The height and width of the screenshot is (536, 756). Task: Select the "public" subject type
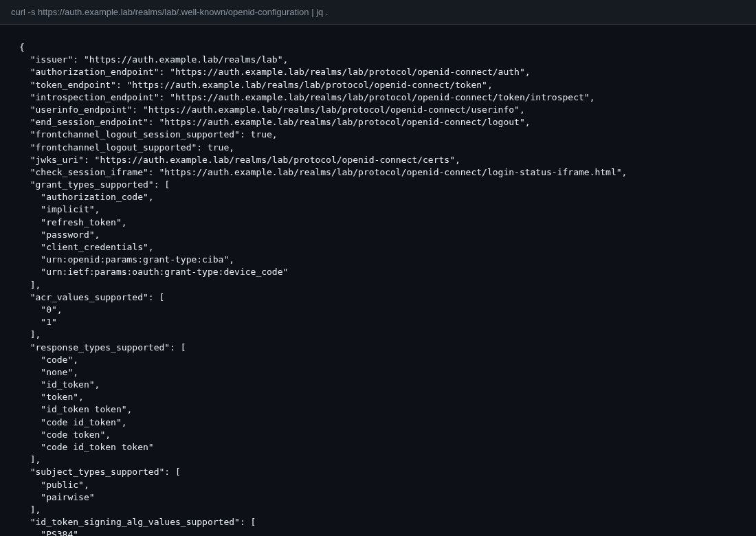[62, 484]
